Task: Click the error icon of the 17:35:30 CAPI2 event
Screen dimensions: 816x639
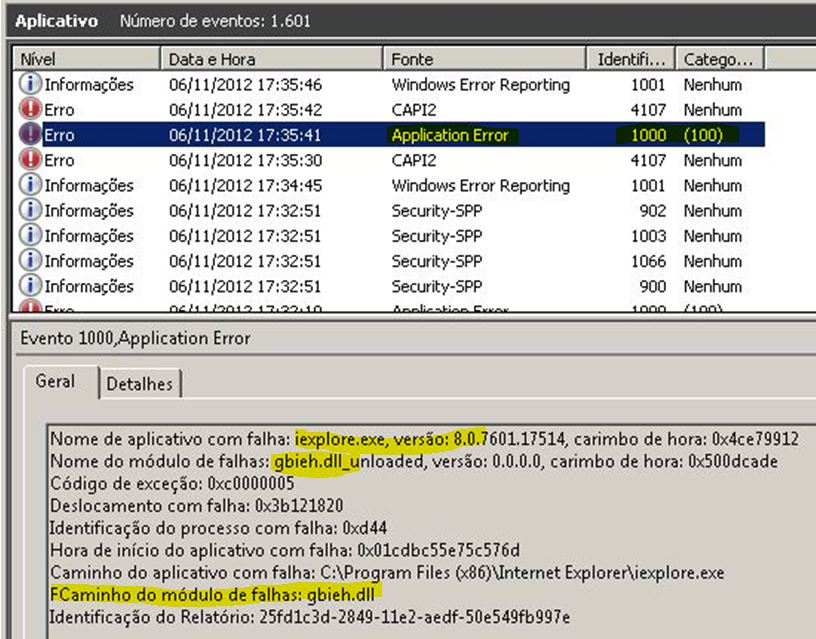Action: 30,160
